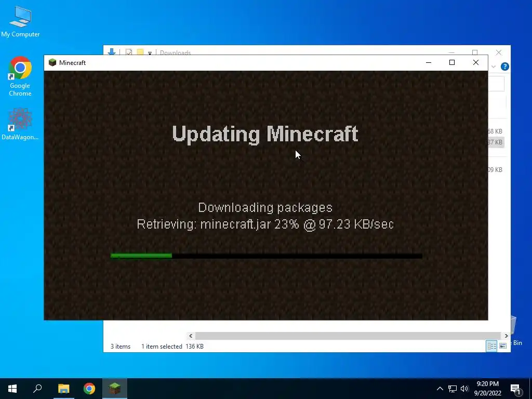Launch Chrome from the taskbar

pyautogui.click(x=89, y=389)
